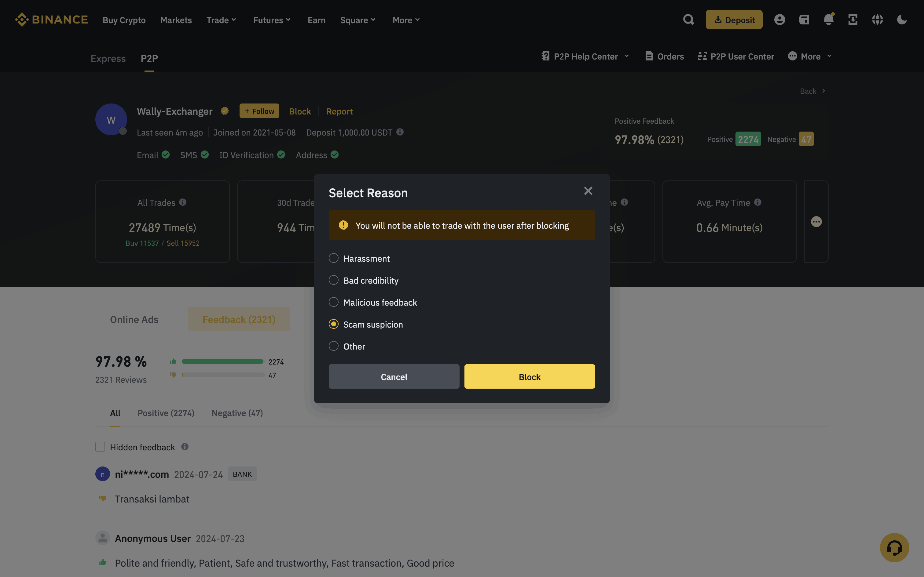Open the account profile icon
Viewport: 924px width, 577px height.
click(x=779, y=20)
